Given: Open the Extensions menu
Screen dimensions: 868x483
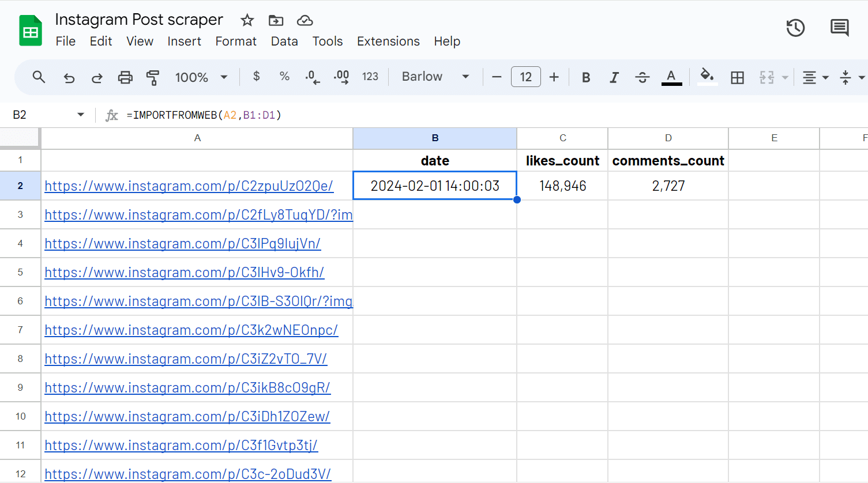Looking at the screenshot, I should click(x=388, y=41).
